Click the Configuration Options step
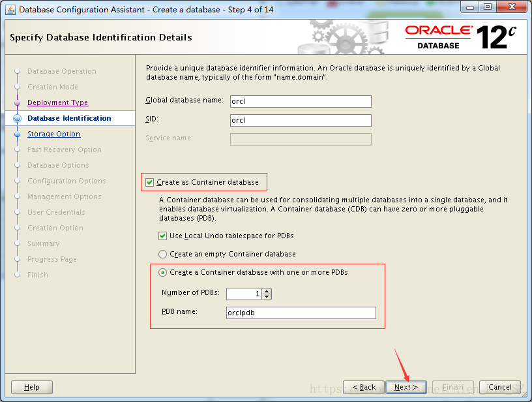 pos(66,181)
